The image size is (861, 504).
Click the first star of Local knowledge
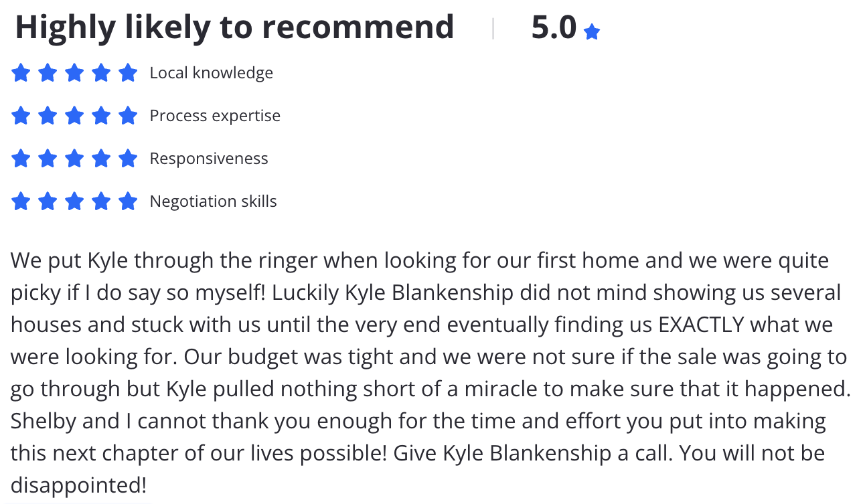[x=21, y=72]
